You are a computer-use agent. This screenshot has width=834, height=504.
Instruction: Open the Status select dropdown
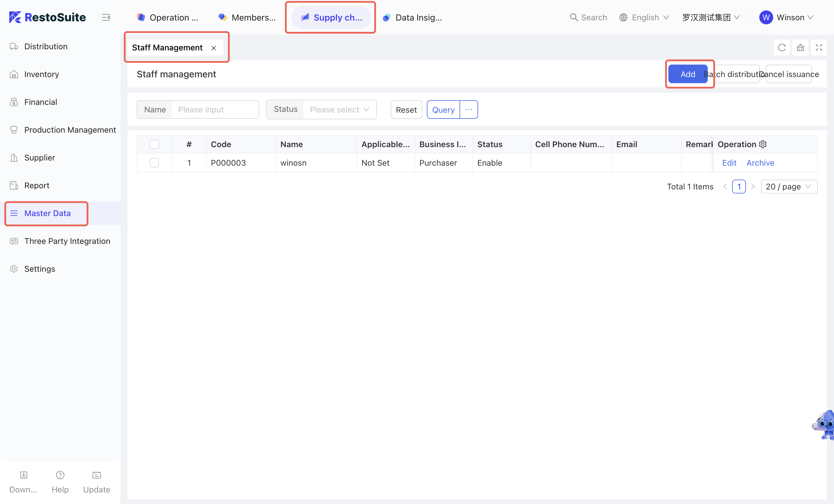pyautogui.click(x=339, y=110)
